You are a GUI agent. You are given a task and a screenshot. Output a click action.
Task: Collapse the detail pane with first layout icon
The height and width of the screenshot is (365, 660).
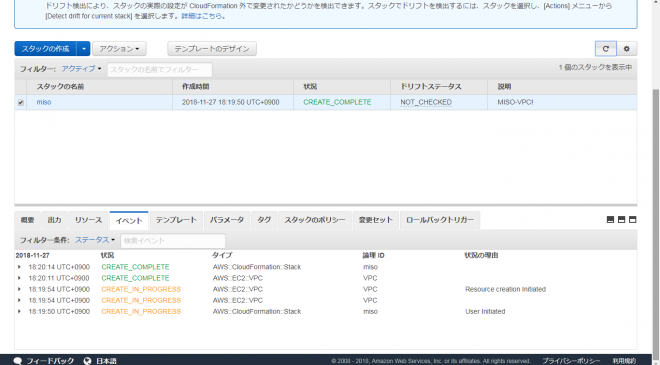coord(610,220)
